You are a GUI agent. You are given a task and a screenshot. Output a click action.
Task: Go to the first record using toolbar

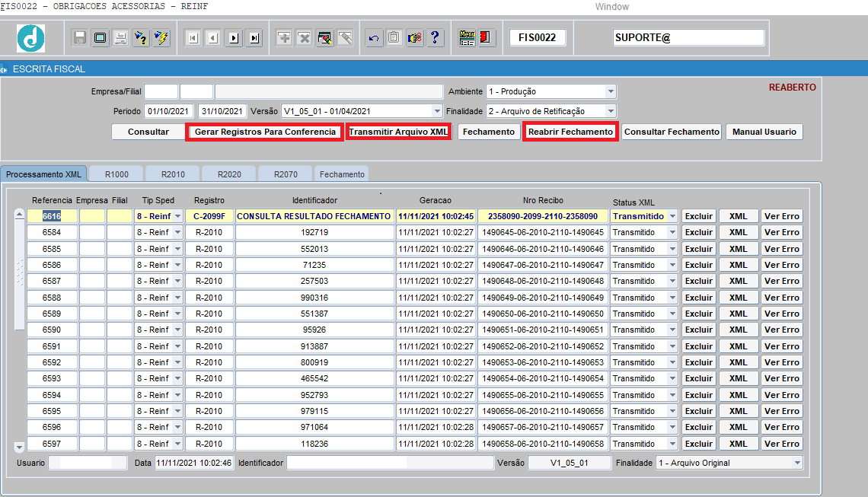(x=193, y=37)
